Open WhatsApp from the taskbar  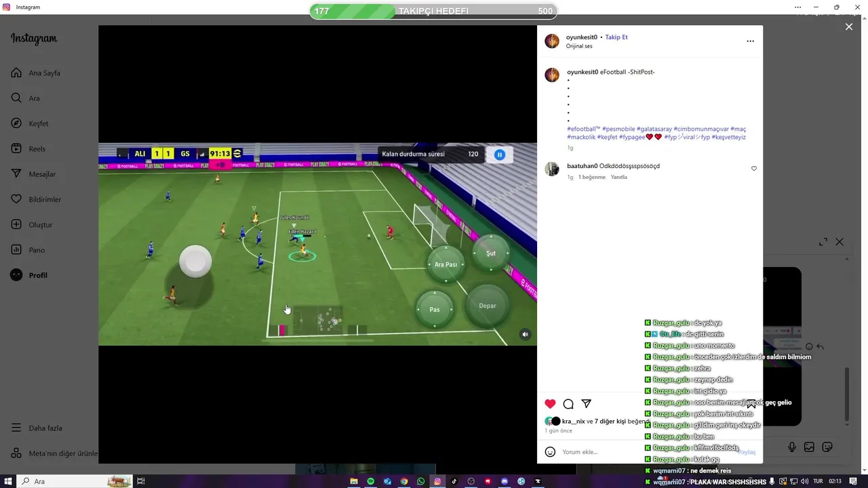pyautogui.click(x=421, y=481)
